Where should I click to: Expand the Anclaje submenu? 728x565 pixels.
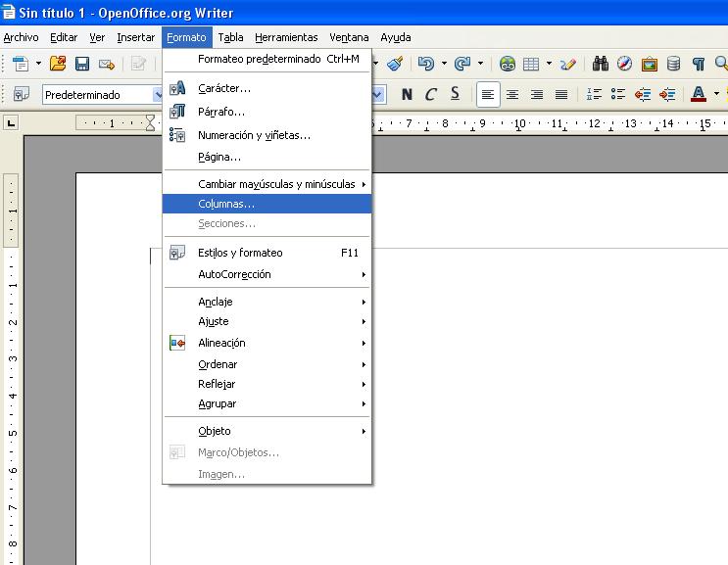coord(267,302)
